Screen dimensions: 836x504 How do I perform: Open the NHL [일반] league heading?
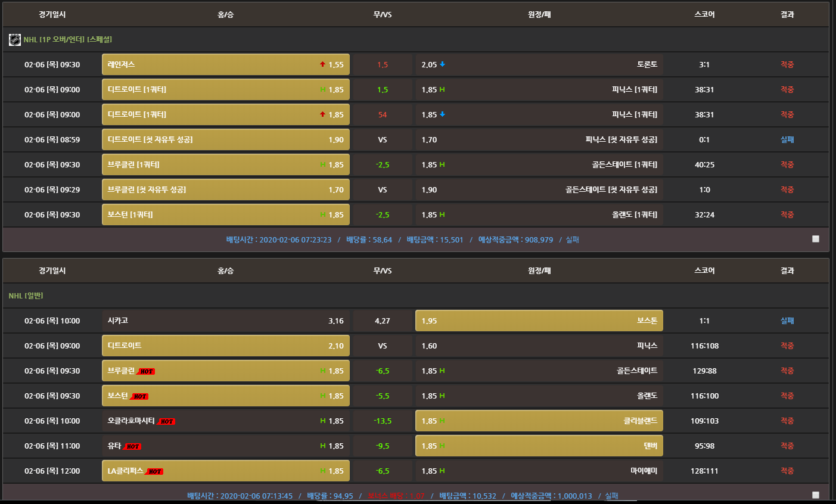click(x=26, y=295)
